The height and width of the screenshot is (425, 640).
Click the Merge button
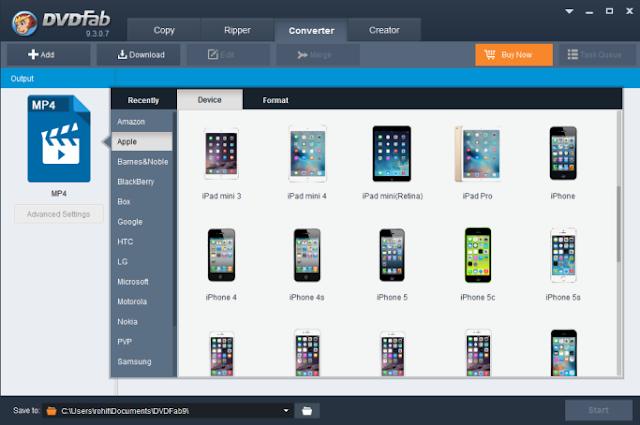318,55
